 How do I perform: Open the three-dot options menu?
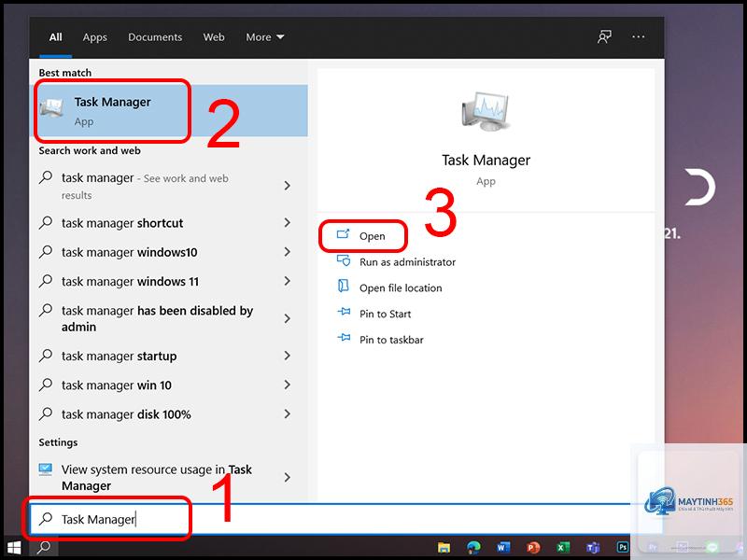click(x=639, y=36)
